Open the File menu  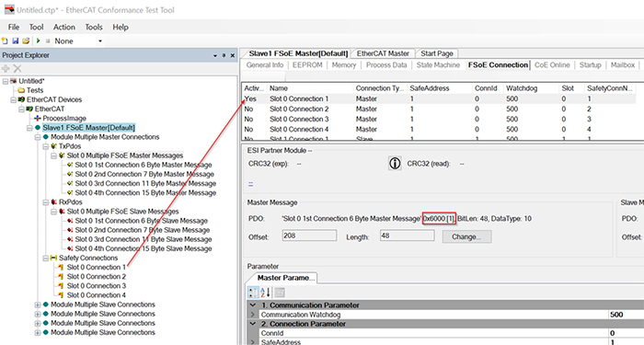pos(14,27)
